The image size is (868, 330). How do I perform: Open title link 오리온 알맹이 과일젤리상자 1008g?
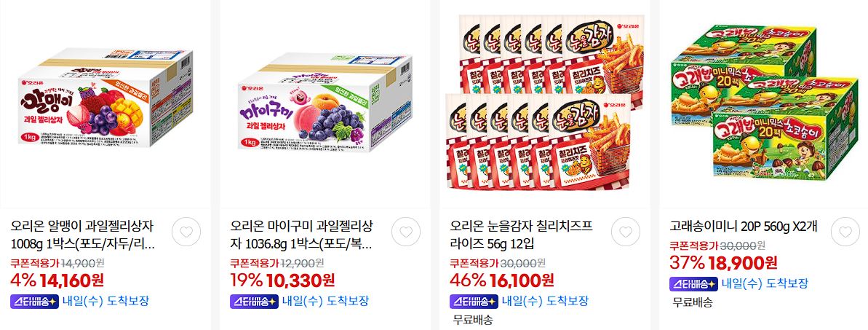[83, 235]
